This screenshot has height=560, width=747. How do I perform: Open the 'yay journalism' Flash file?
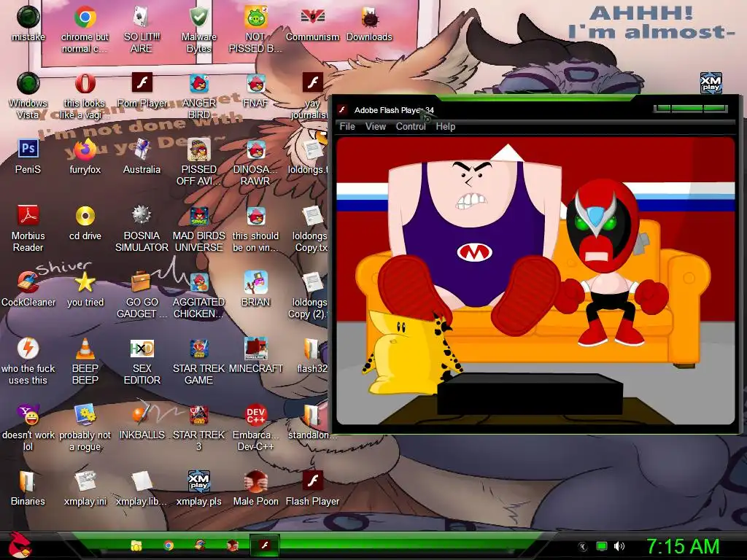(312, 96)
